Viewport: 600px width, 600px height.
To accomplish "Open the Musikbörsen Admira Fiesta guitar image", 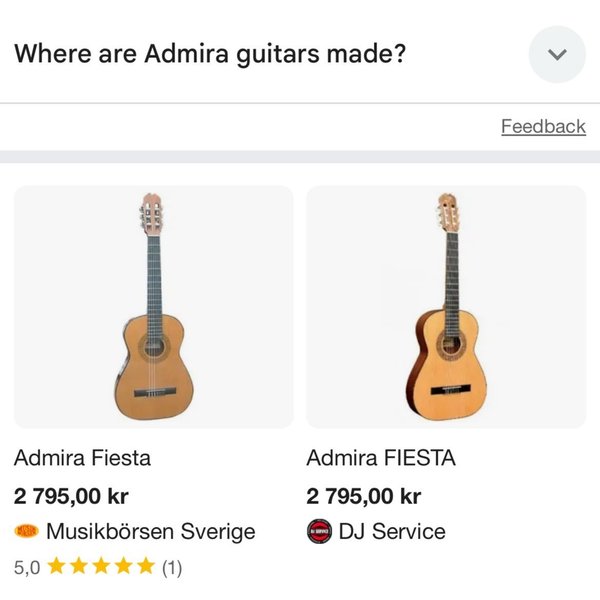I will pos(153,307).
